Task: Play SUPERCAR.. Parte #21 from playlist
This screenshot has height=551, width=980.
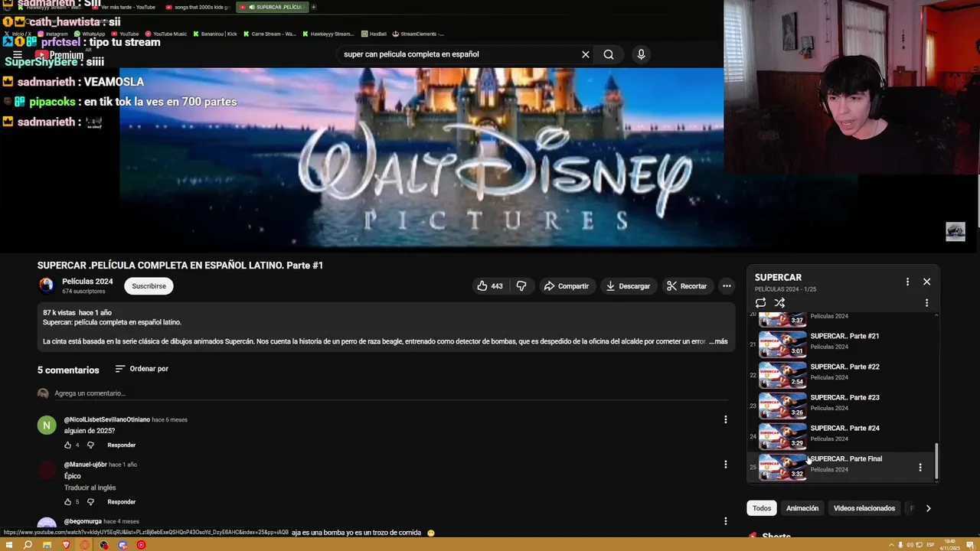Action: (x=842, y=344)
